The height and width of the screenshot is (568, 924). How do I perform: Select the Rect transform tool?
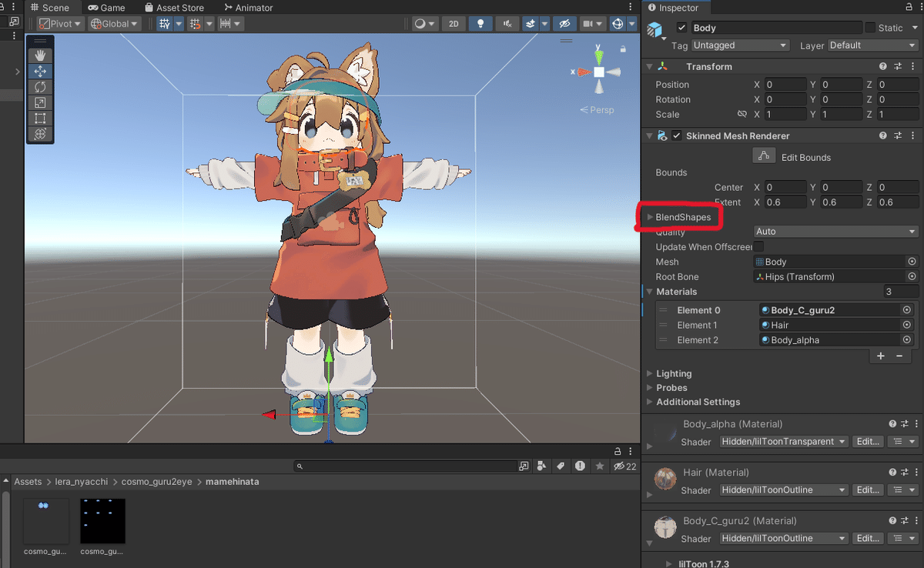tap(40, 118)
